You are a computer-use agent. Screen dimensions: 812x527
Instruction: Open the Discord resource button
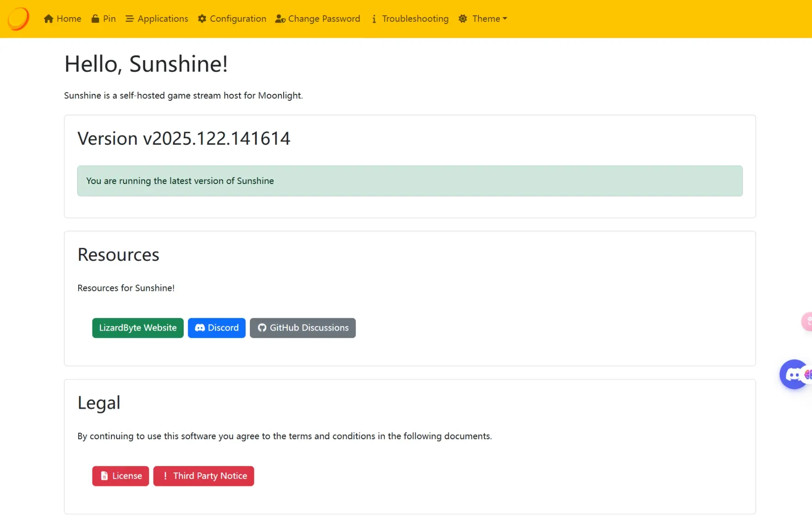pyautogui.click(x=217, y=328)
